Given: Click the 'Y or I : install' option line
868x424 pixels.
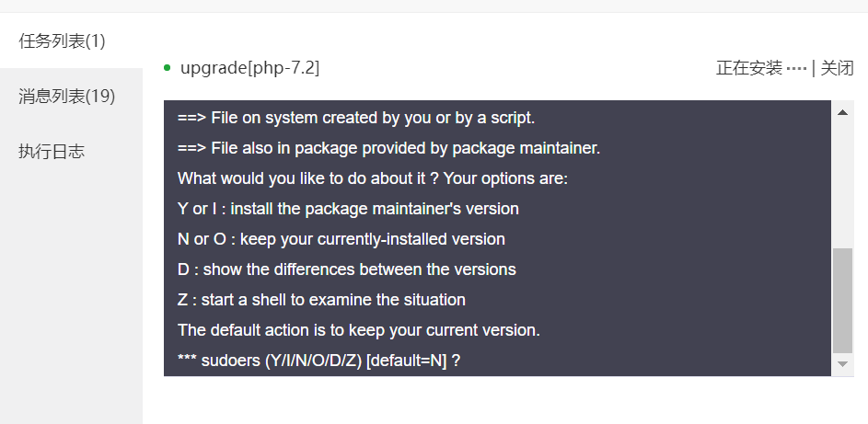Looking at the screenshot, I should coord(348,209).
